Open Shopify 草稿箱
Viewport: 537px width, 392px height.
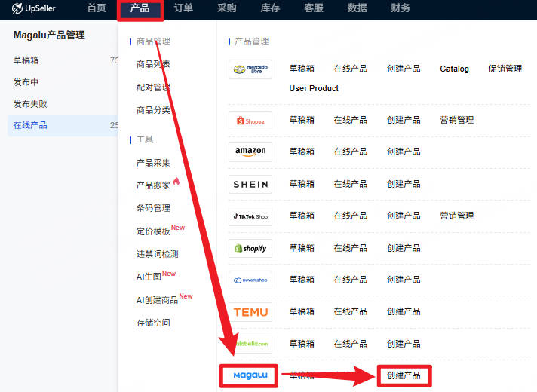(x=302, y=248)
